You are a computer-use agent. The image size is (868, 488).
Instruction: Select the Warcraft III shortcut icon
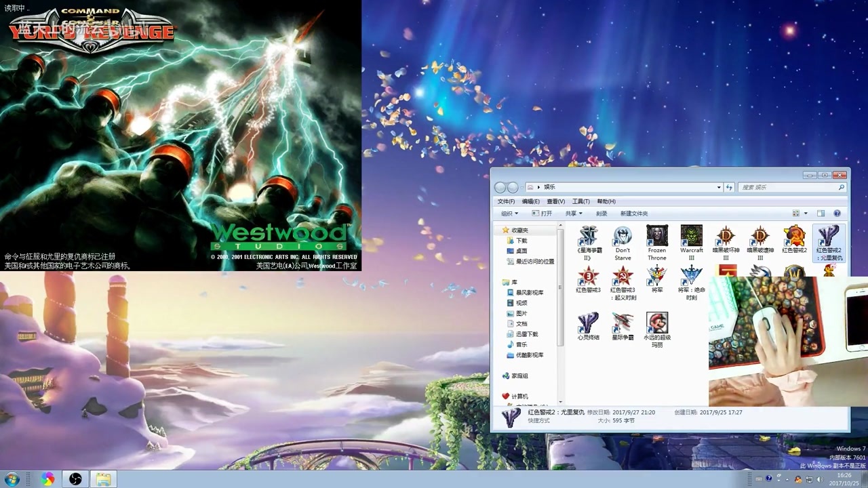click(691, 243)
